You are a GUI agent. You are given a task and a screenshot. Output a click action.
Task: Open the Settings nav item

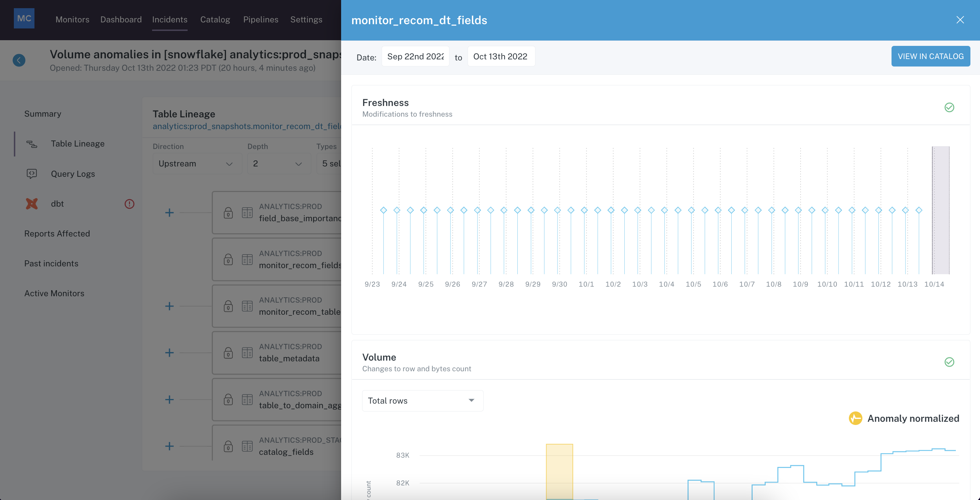(x=306, y=20)
